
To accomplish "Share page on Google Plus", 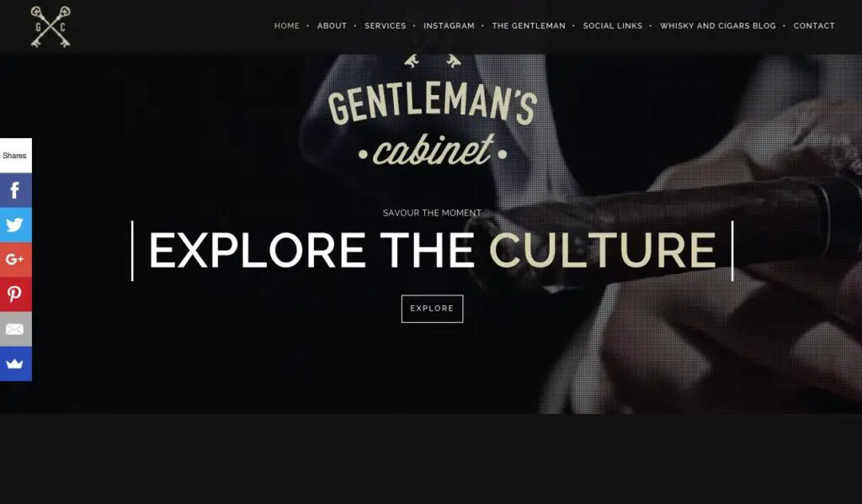I will pos(15,259).
